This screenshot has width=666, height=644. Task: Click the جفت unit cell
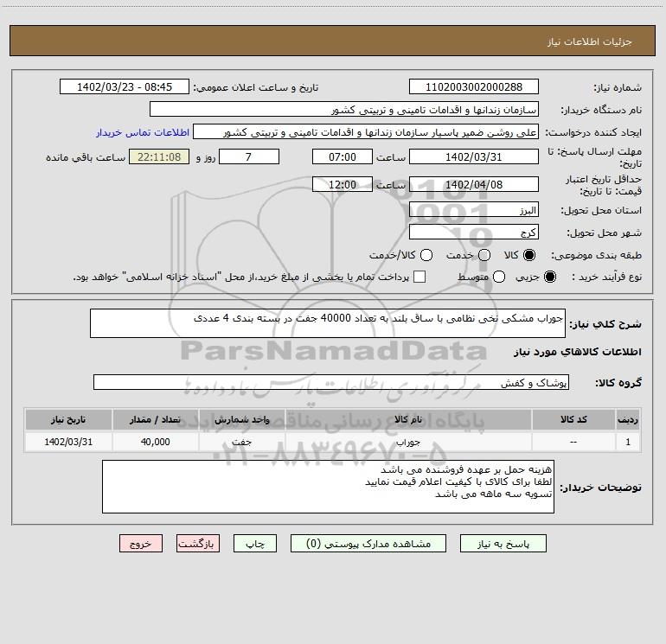click(241, 442)
